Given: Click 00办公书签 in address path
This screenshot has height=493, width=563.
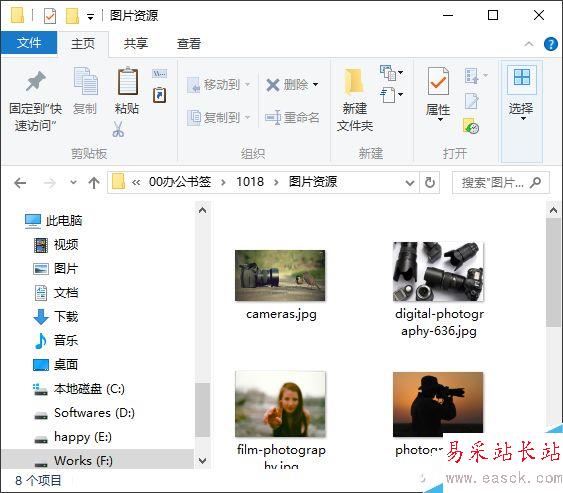Looking at the screenshot, I should (x=180, y=182).
